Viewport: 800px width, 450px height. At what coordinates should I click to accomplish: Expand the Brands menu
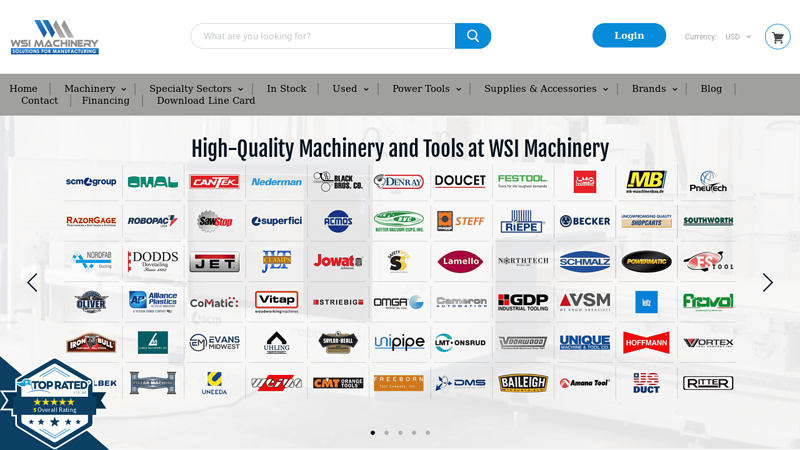655,89
